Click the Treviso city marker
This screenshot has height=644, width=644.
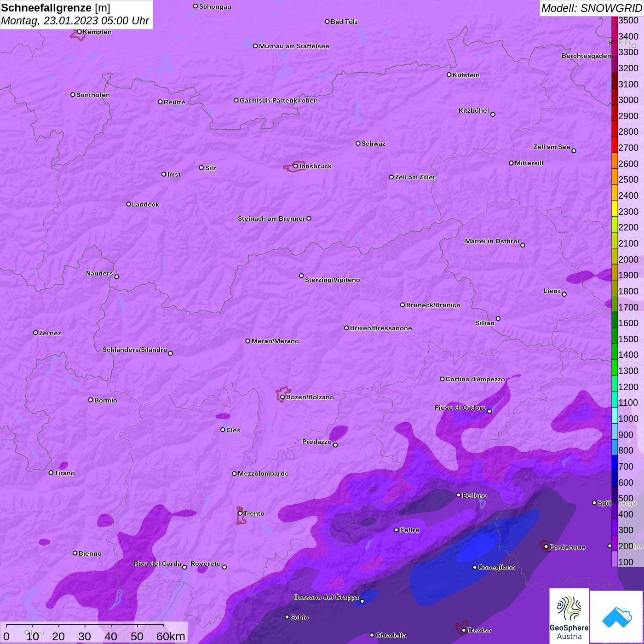[464, 630]
